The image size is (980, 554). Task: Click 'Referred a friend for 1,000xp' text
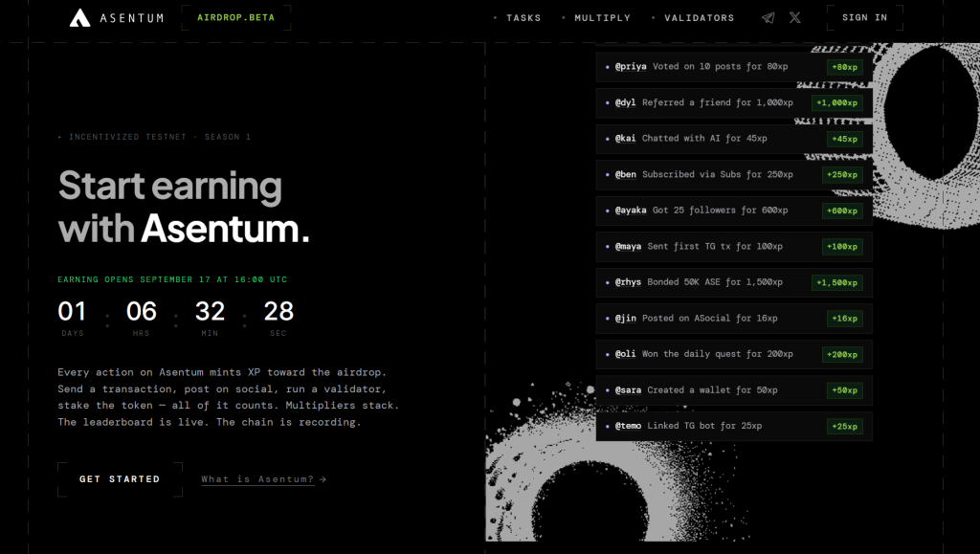pyautogui.click(x=718, y=102)
